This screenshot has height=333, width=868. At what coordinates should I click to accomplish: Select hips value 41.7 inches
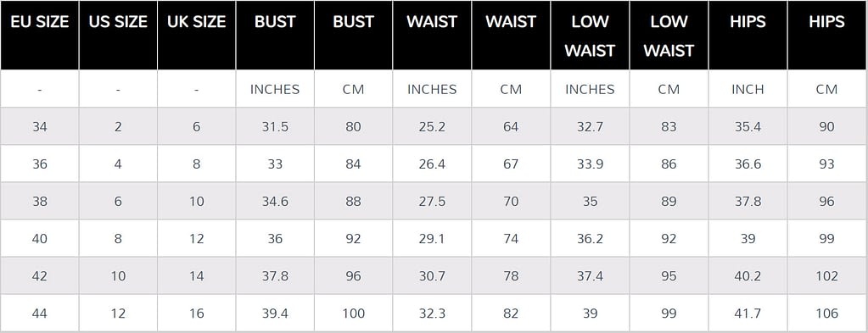pyautogui.click(x=748, y=314)
